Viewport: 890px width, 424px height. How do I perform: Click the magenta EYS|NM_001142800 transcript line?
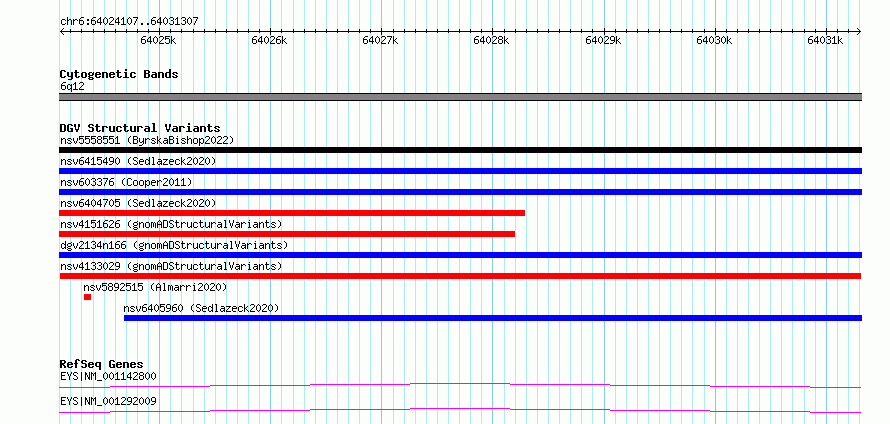coord(460,386)
